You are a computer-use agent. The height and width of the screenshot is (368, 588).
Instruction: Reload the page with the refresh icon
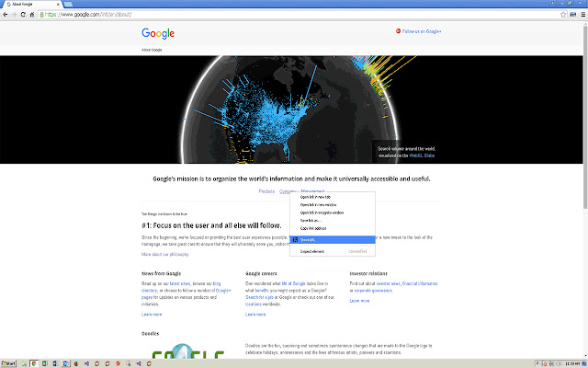[23, 15]
